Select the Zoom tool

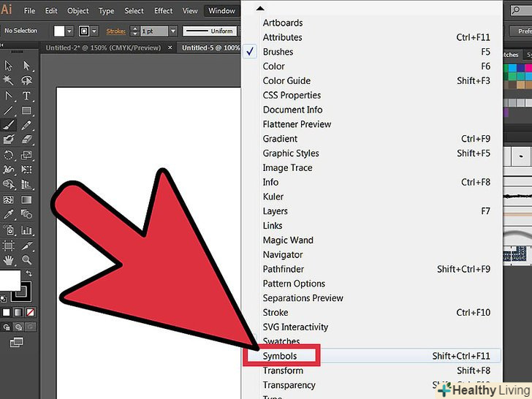point(26,260)
